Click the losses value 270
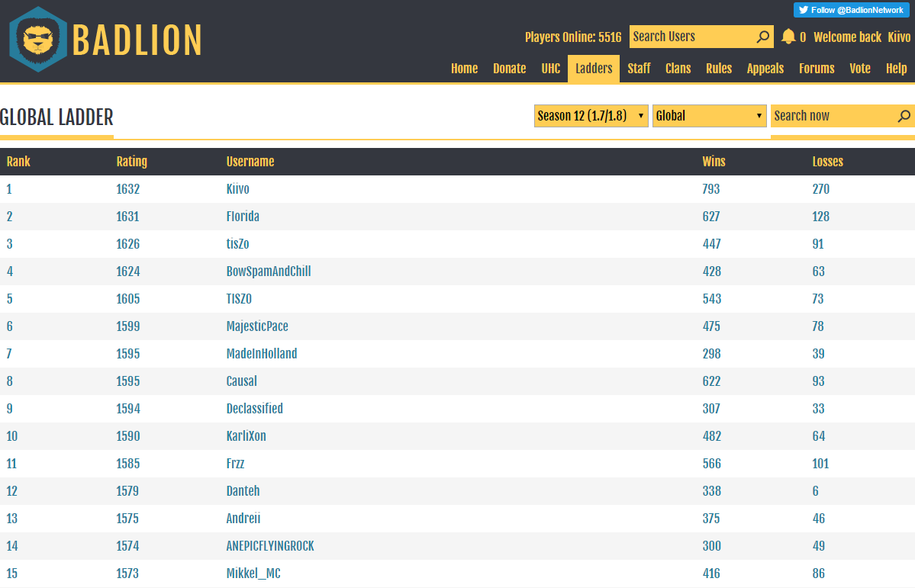The image size is (915, 588). pos(821,189)
